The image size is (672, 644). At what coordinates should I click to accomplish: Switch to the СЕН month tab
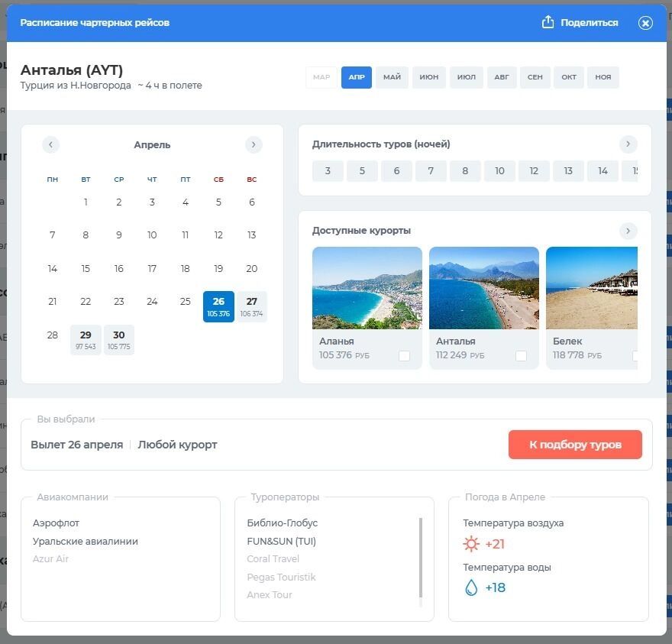click(x=535, y=77)
